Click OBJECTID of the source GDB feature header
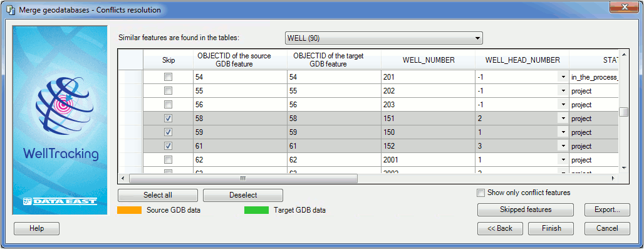644x249 pixels. pyautogui.click(x=241, y=60)
